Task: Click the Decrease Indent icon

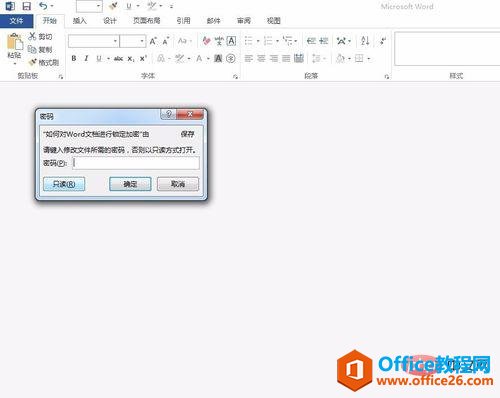Action: pyautogui.click(x=311, y=41)
